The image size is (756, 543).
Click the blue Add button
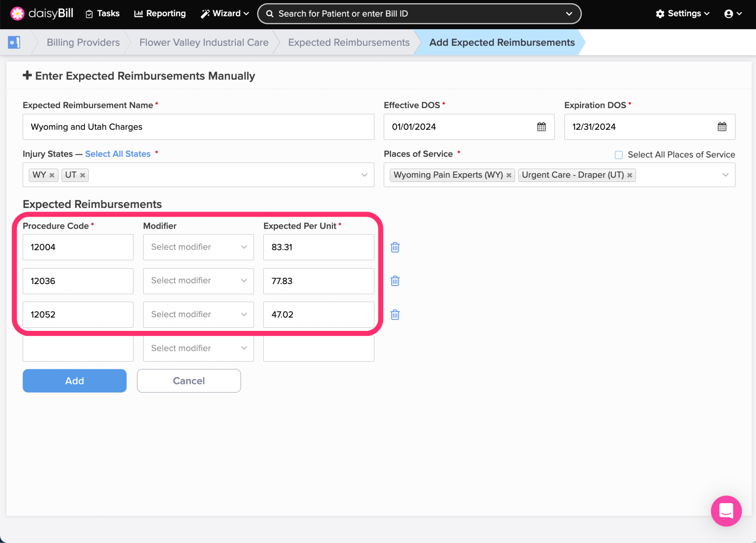point(75,381)
